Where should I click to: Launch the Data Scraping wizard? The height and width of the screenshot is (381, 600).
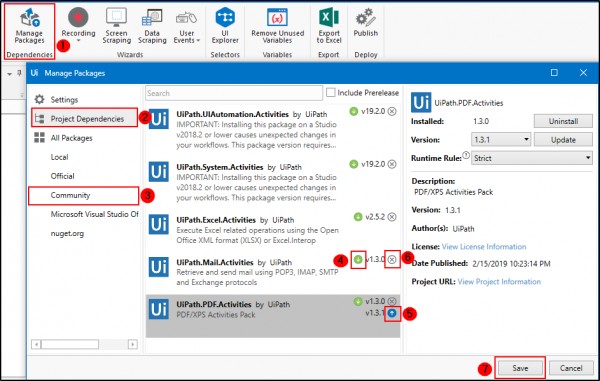(x=152, y=26)
